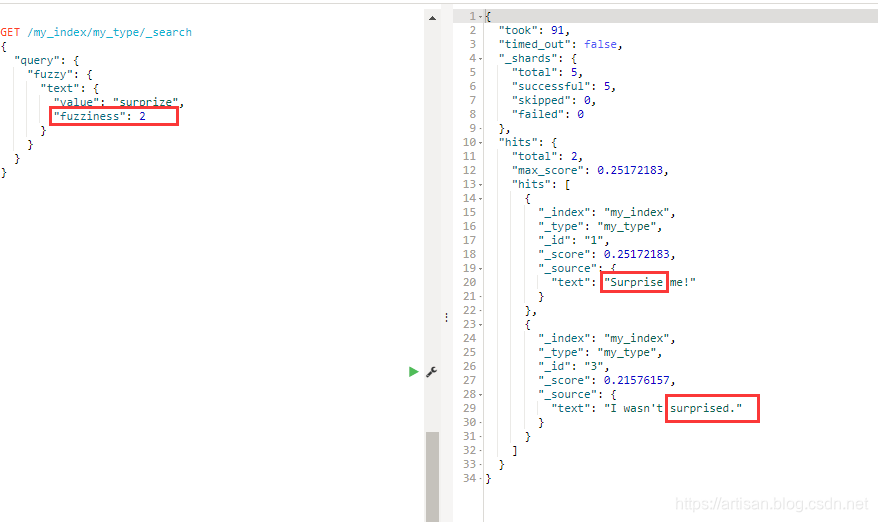This screenshot has width=878, height=522.
Task: Click the "_id": "3" line
Action: 574,366
